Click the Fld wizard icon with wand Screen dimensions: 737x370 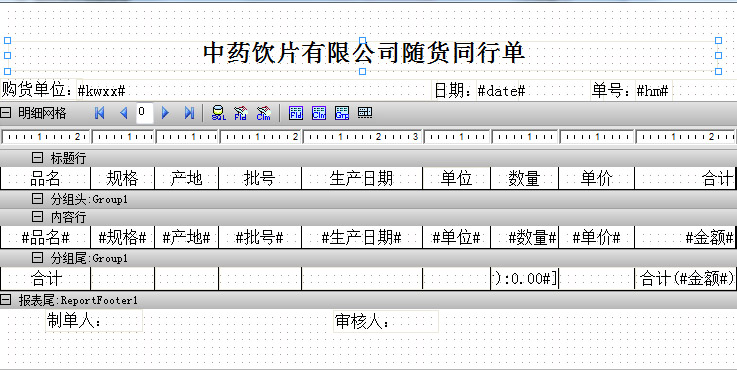[241, 113]
